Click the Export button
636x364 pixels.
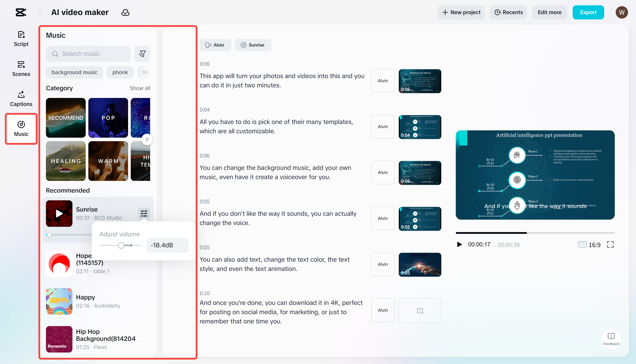[x=588, y=12]
